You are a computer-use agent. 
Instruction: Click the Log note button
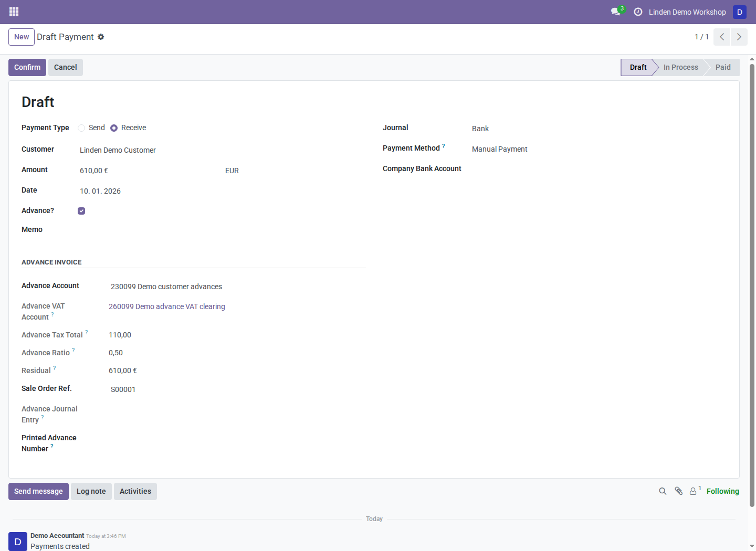(x=91, y=491)
